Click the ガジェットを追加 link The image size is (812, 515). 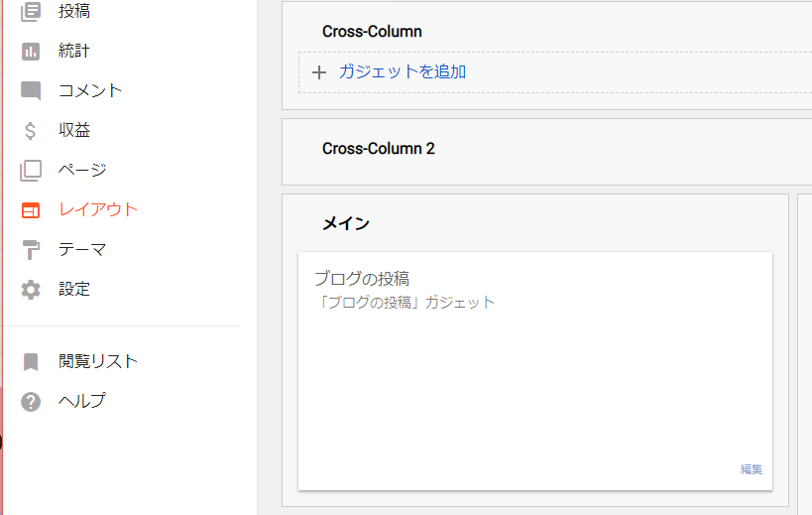402,71
